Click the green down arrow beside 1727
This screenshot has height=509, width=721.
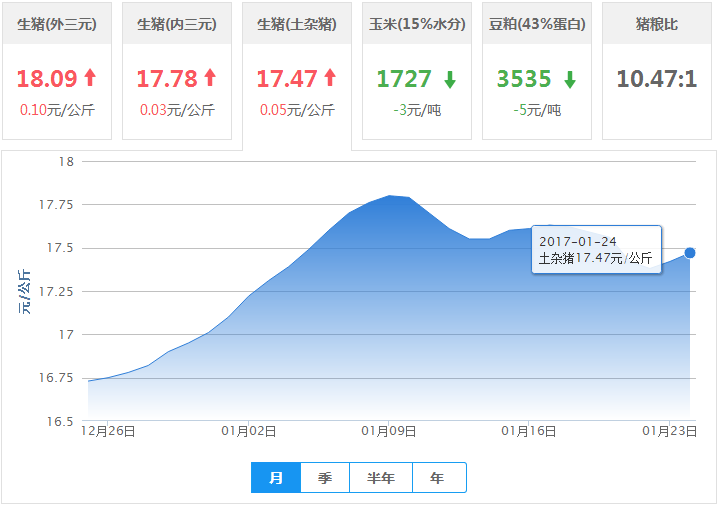pyautogui.click(x=450, y=80)
